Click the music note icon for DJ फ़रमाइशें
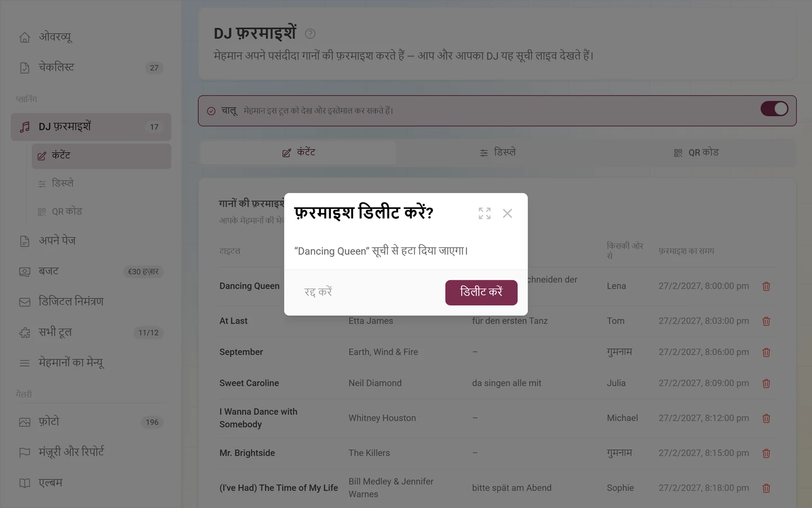The height and width of the screenshot is (508, 812). (25, 127)
